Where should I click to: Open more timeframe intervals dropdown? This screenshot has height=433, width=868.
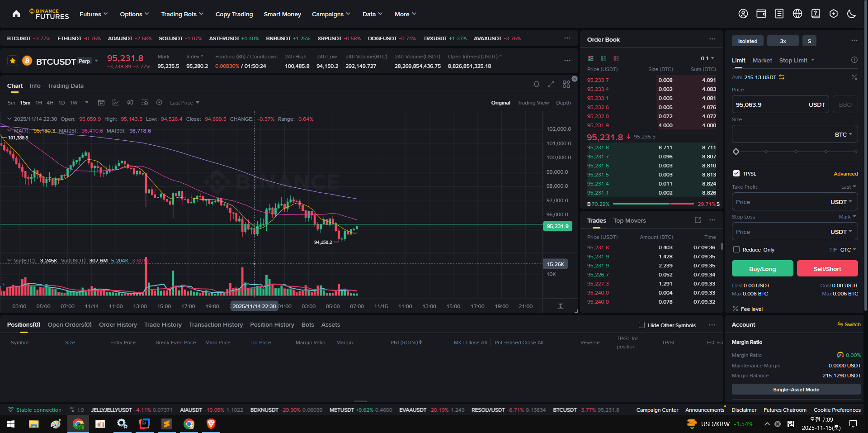[87, 103]
